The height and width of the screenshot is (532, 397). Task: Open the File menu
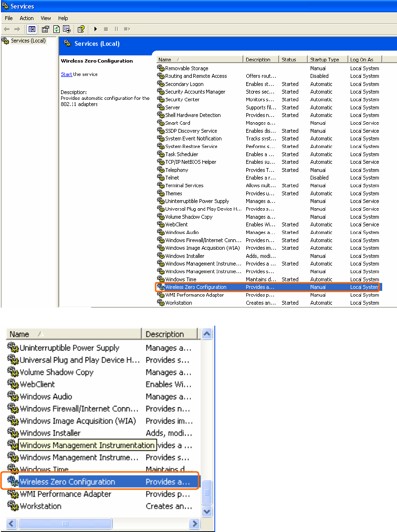coord(9,18)
